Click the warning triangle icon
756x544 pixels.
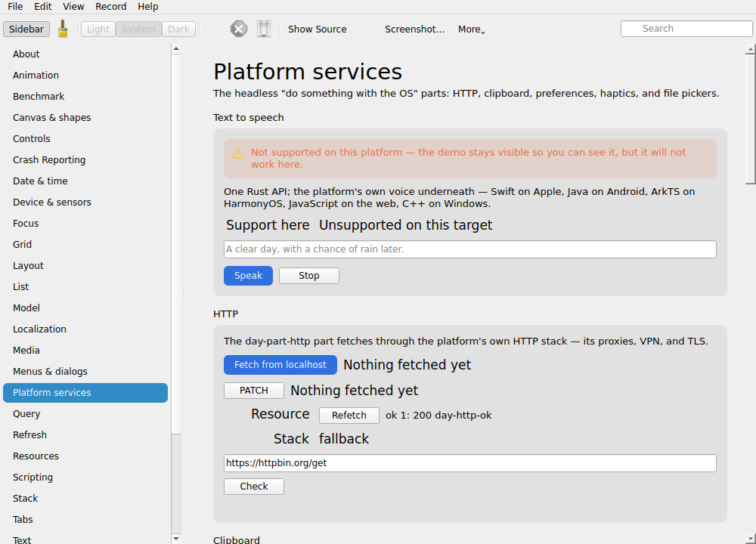pyautogui.click(x=238, y=153)
